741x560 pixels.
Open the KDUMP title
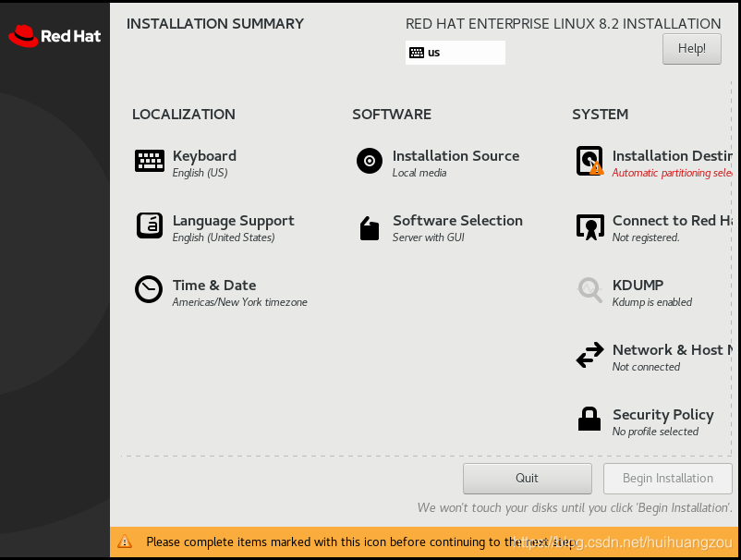coord(638,286)
